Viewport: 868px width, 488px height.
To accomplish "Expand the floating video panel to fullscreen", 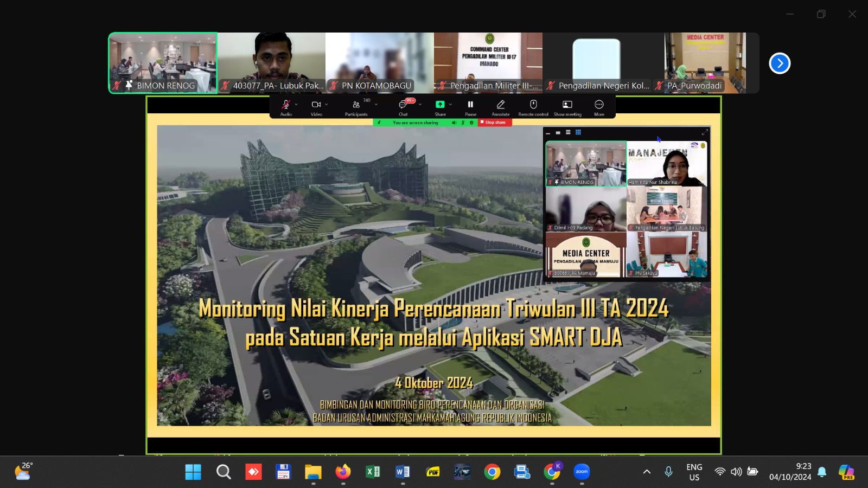I will tap(705, 132).
